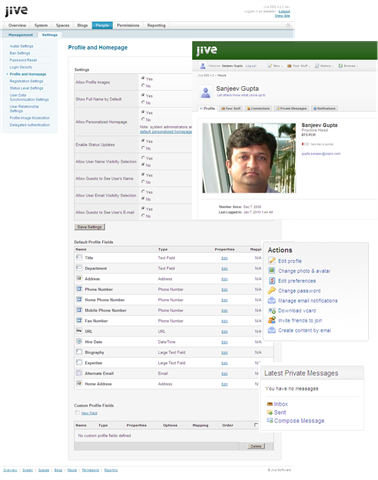
Task: Open the Notifications profile tab
Action: coord(324,108)
